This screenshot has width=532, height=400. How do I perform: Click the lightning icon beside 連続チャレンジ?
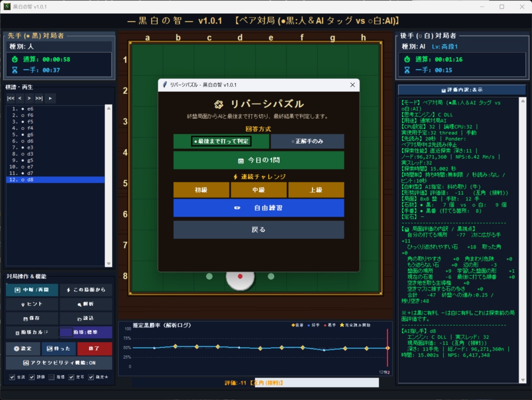[235, 176]
